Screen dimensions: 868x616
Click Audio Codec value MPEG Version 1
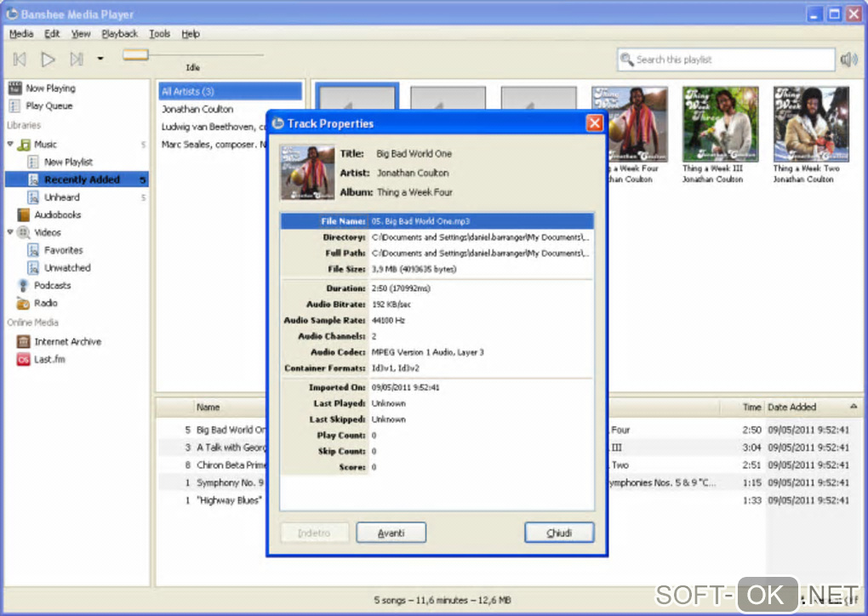click(x=427, y=352)
